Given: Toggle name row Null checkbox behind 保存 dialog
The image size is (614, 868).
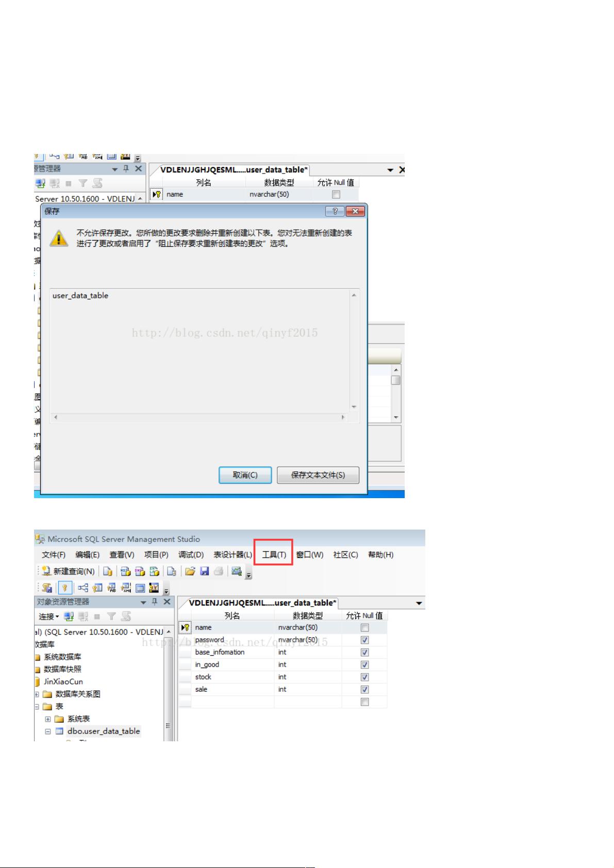Looking at the screenshot, I should point(336,195).
